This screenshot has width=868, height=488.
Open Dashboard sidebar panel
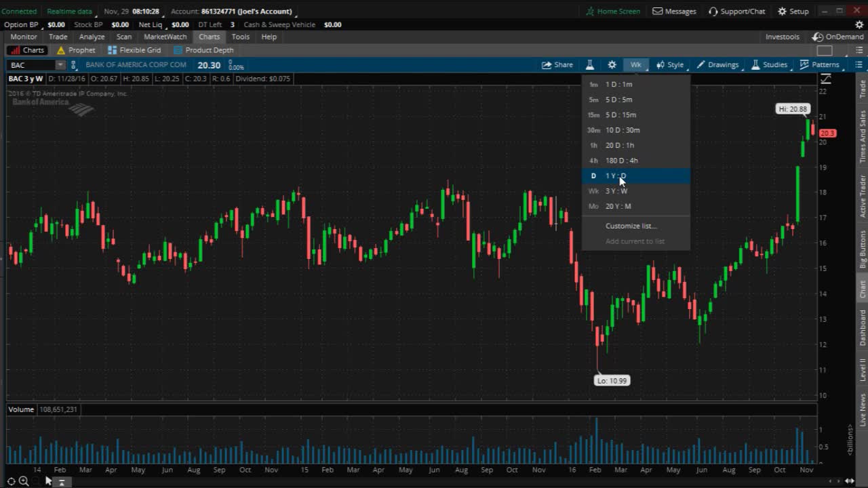click(863, 328)
